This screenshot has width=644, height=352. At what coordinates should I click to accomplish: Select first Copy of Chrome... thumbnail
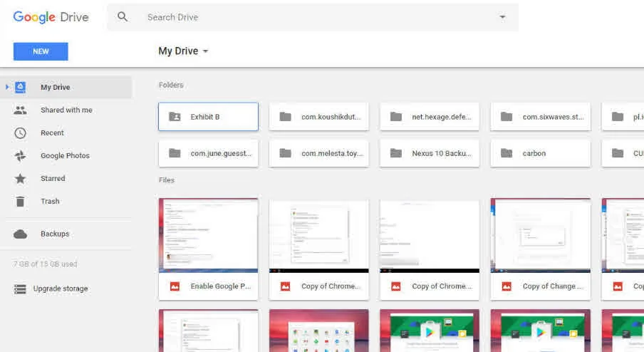click(x=318, y=236)
